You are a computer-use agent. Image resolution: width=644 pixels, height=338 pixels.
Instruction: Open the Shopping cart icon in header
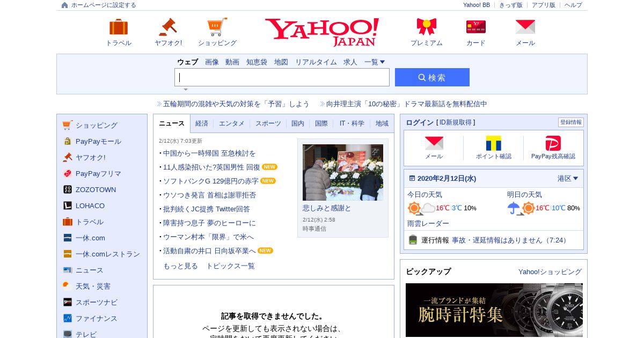click(217, 27)
